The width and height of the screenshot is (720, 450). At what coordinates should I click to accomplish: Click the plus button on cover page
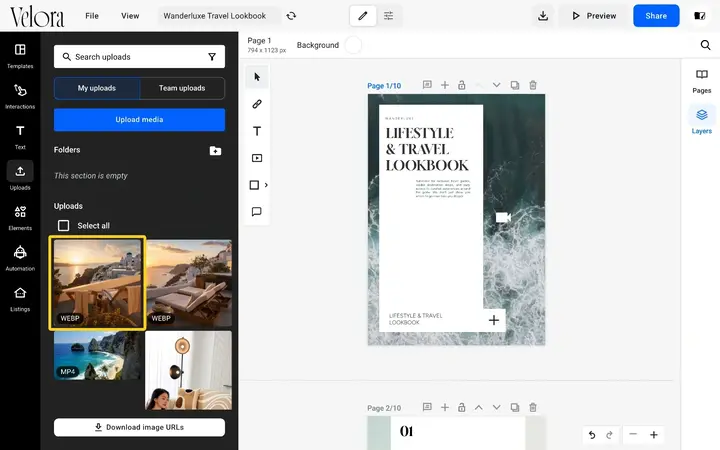coord(494,320)
